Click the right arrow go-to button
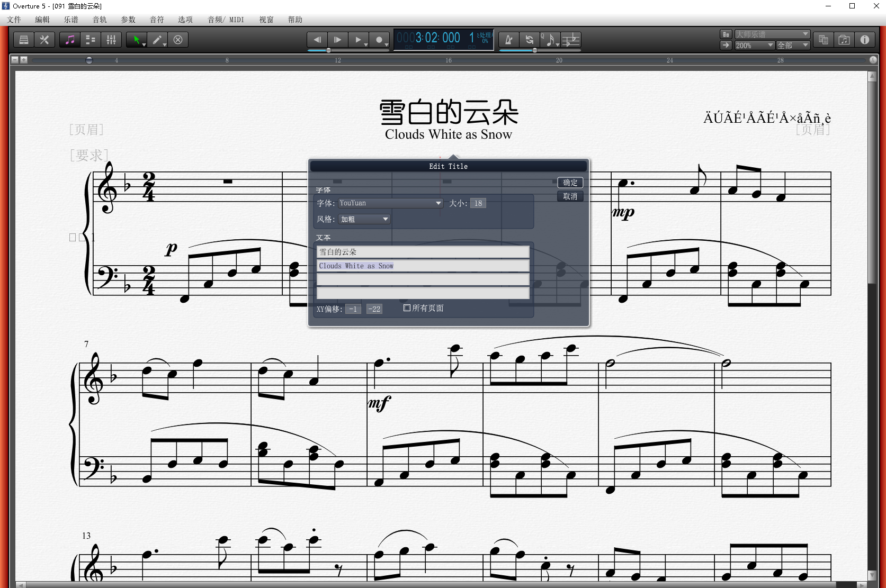The width and height of the screenshot is (886, 588). point(726,46)
